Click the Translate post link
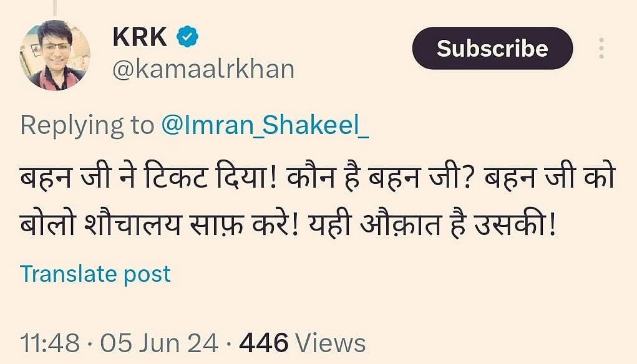637x364 pixels. 95,274
